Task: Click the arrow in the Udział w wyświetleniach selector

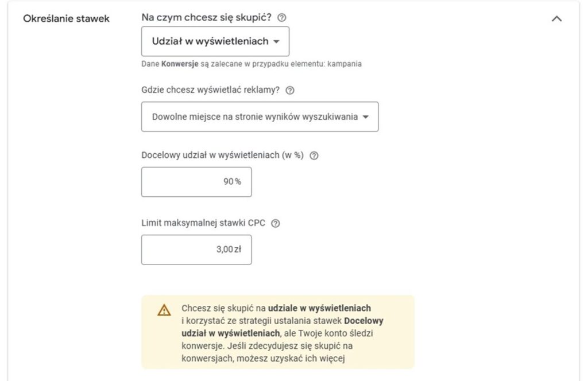Action: (x=276, y=41)
